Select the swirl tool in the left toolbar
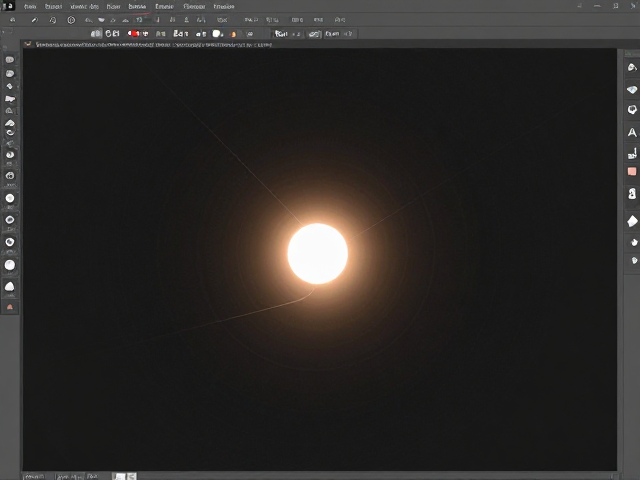640x480 pixels. pos(10,133)
